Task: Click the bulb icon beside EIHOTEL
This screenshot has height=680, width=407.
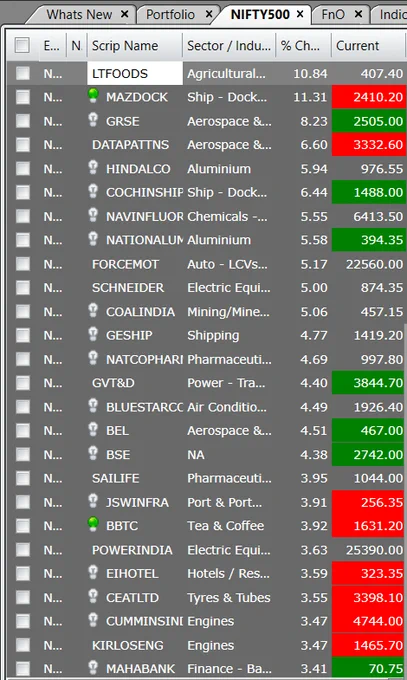Action: [x=93, y=572]
